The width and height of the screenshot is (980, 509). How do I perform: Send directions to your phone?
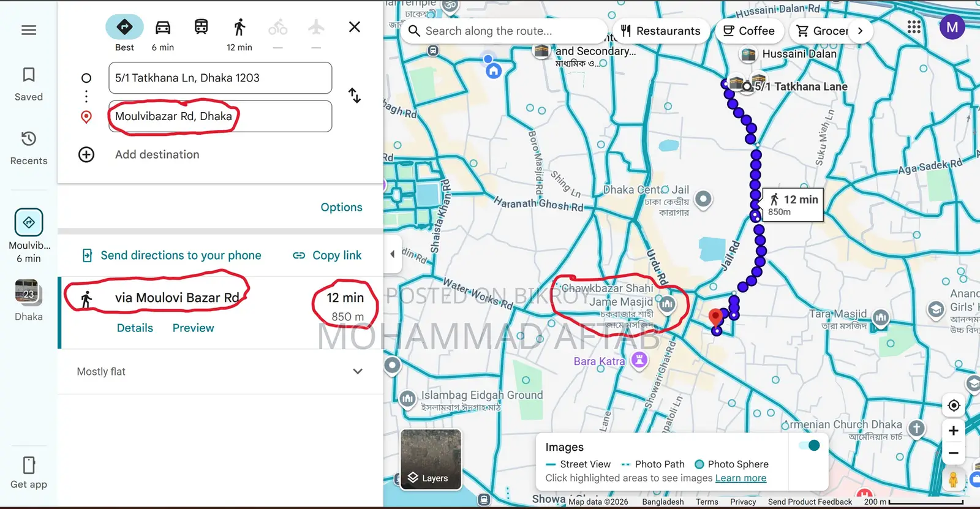click(172, 255)
